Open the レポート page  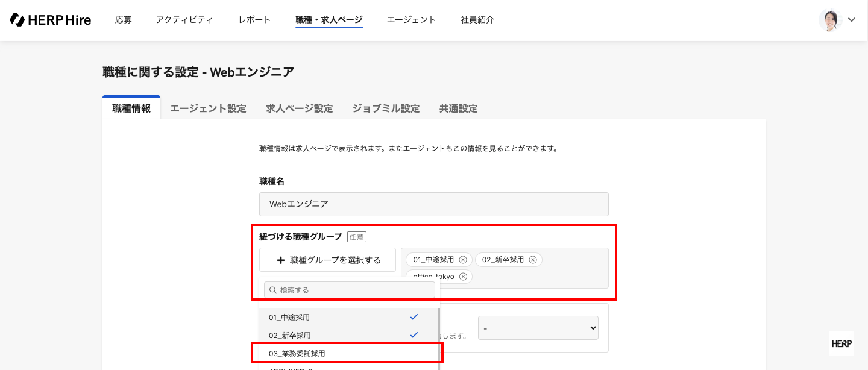254,20
